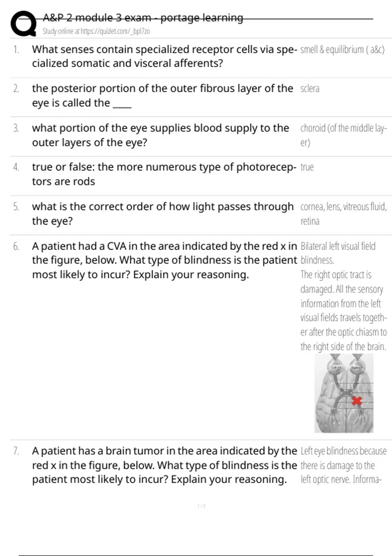Image resolution: width=392 pixels, height=556 pixels.
Task: Select question 3 about eye blood supply
Action: pyautogui.click(x=160, y=135)
